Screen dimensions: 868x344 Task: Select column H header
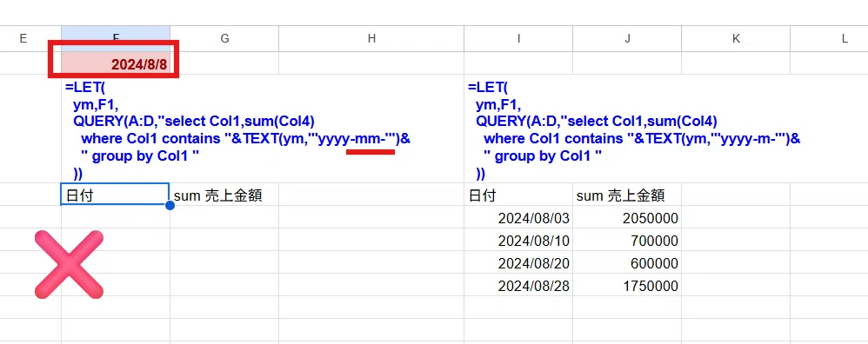(371, 38)
